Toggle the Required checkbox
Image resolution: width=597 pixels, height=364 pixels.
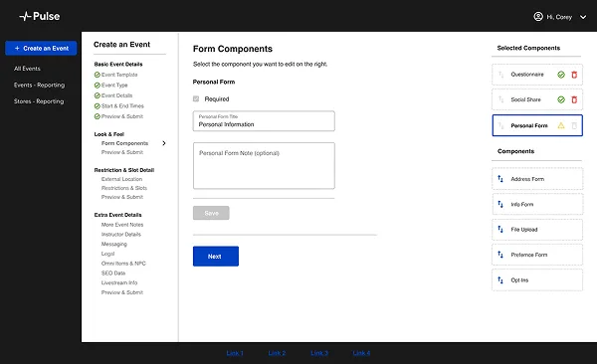click(196, 99)
